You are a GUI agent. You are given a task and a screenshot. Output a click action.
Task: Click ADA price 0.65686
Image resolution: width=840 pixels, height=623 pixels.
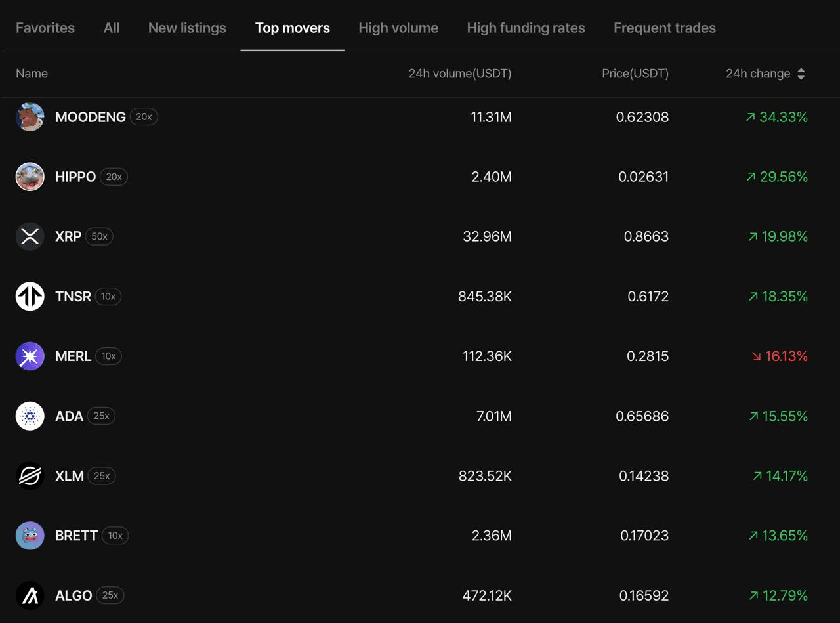[x=642, y=416]
